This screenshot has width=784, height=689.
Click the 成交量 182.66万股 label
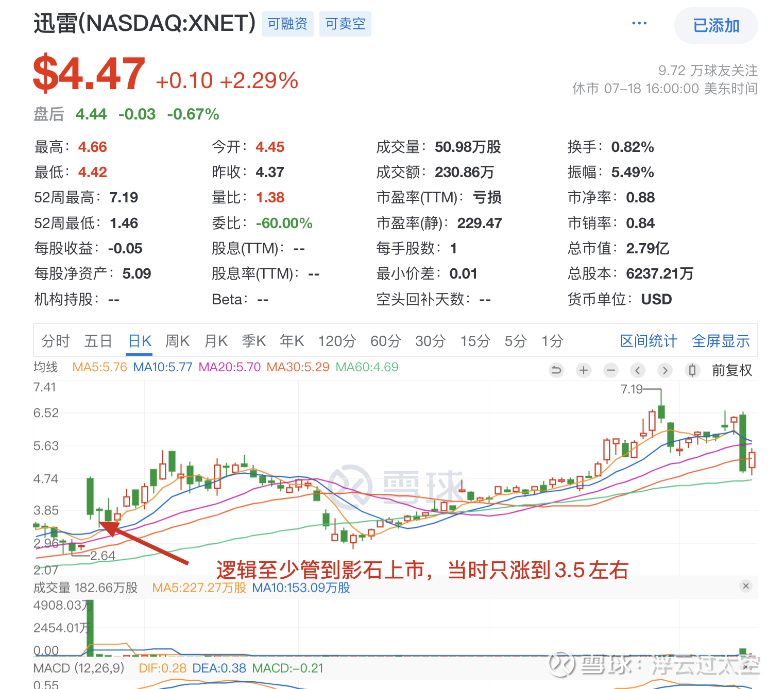click(86, 588)
